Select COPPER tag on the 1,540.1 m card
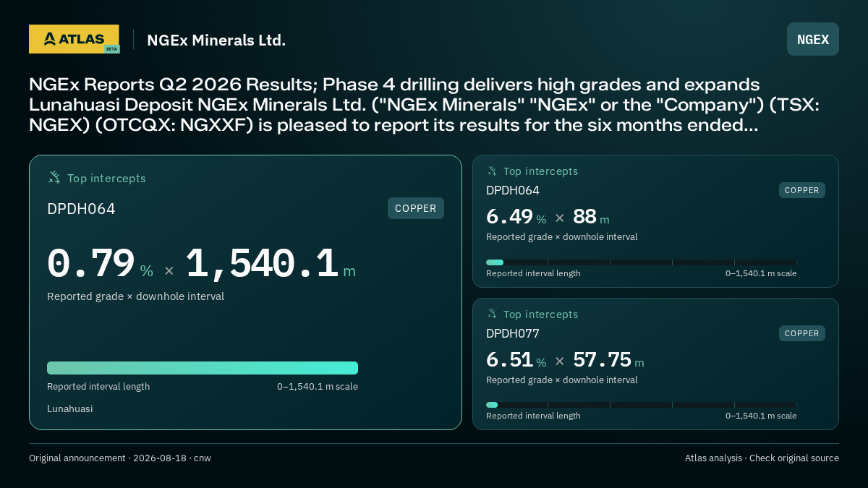The height and width of the screenshot is (488, 868). (x=416, y=208)
